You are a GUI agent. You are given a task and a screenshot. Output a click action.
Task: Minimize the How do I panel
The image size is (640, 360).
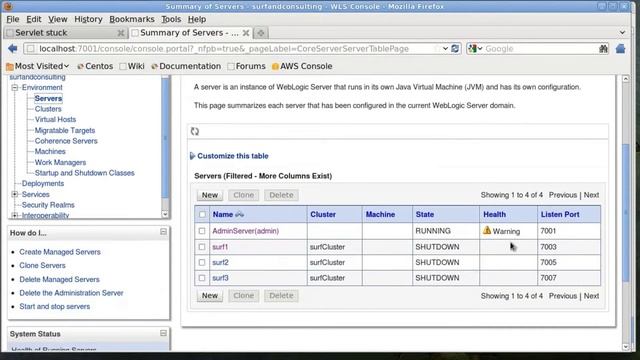tap(163, 232)
